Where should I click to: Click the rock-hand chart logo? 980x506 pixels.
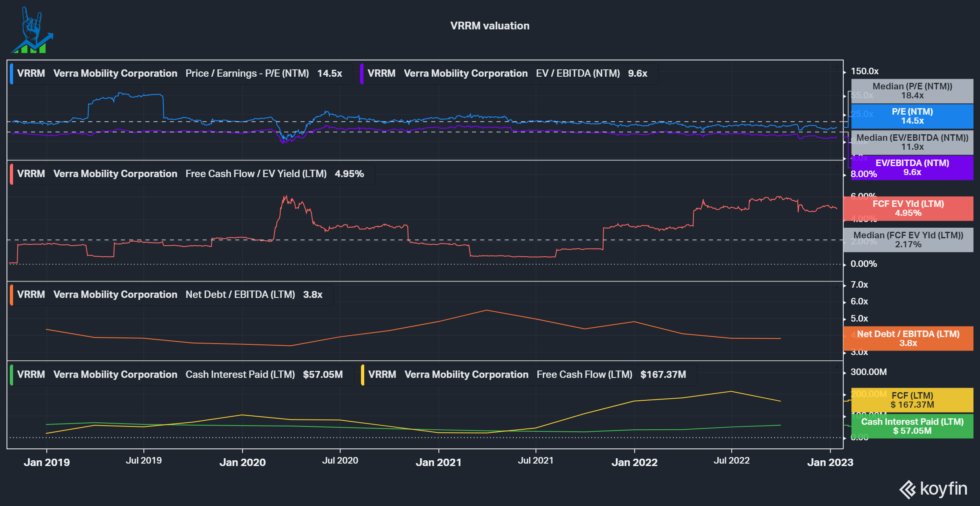(x=32, y=31)
